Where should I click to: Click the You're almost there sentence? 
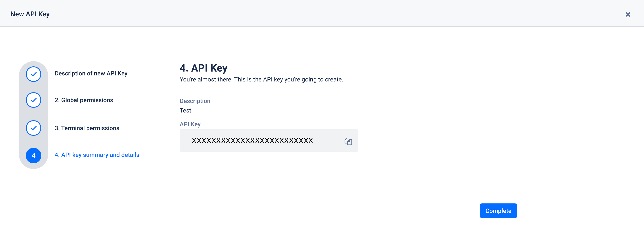[261, 80]
